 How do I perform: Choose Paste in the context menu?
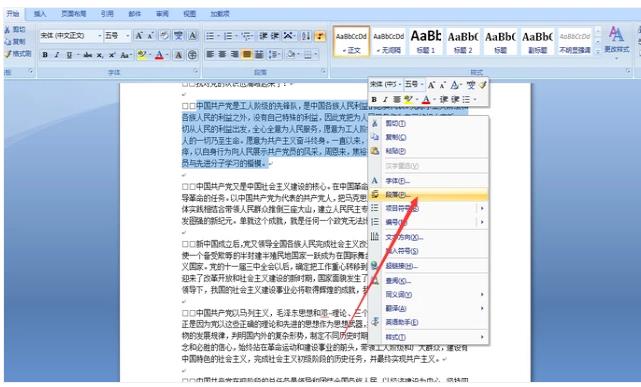tap(428, 151)
